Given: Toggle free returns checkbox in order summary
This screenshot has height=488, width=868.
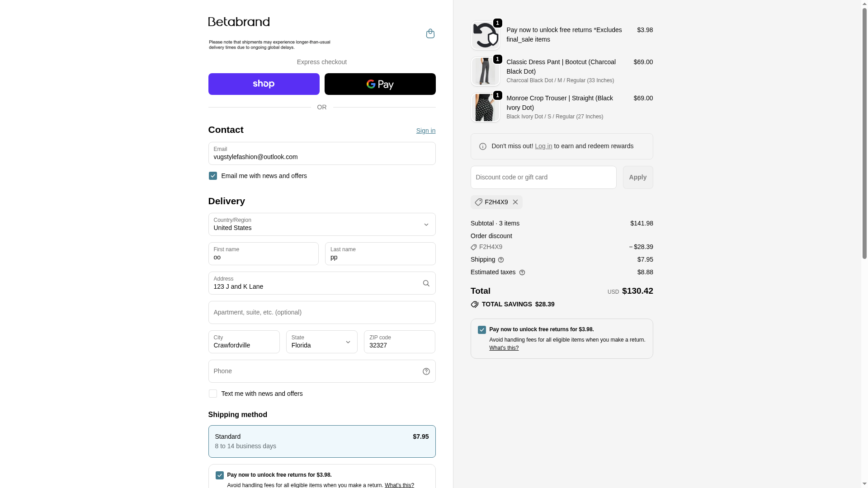Looking at the screenshot, I should coord(482,330).
